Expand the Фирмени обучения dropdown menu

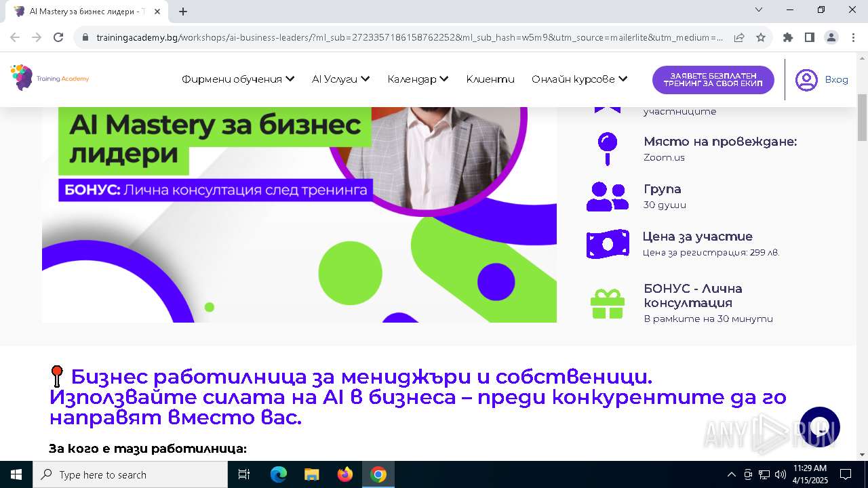coord(238,79)
